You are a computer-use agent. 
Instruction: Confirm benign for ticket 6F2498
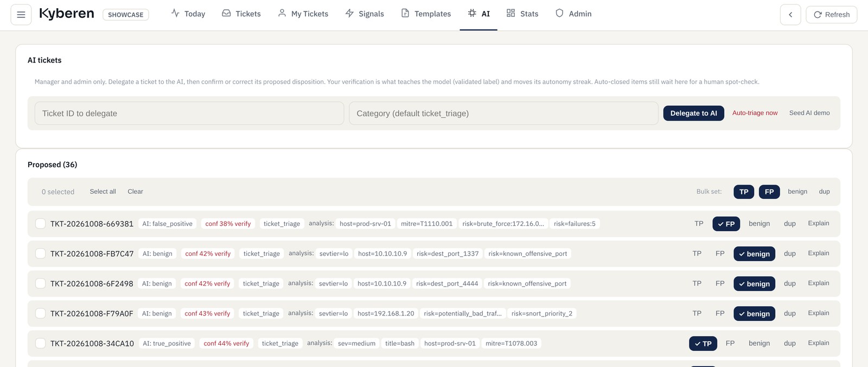[x=754, y=283]
